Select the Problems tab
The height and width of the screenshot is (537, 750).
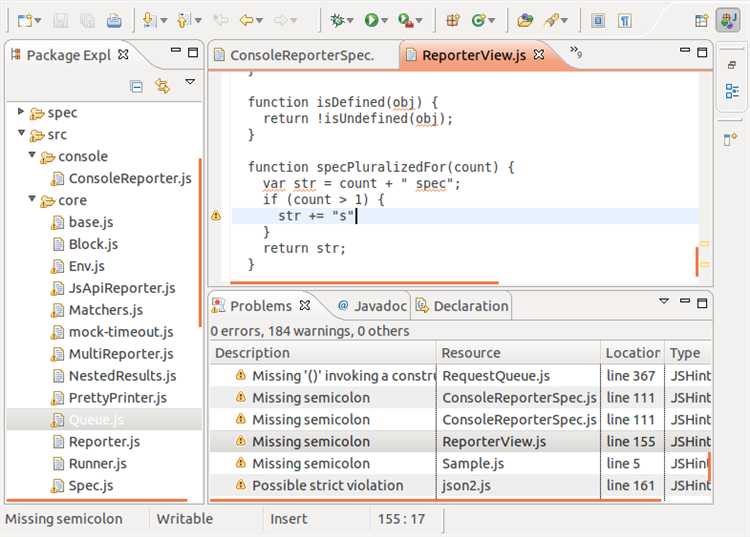261,306
